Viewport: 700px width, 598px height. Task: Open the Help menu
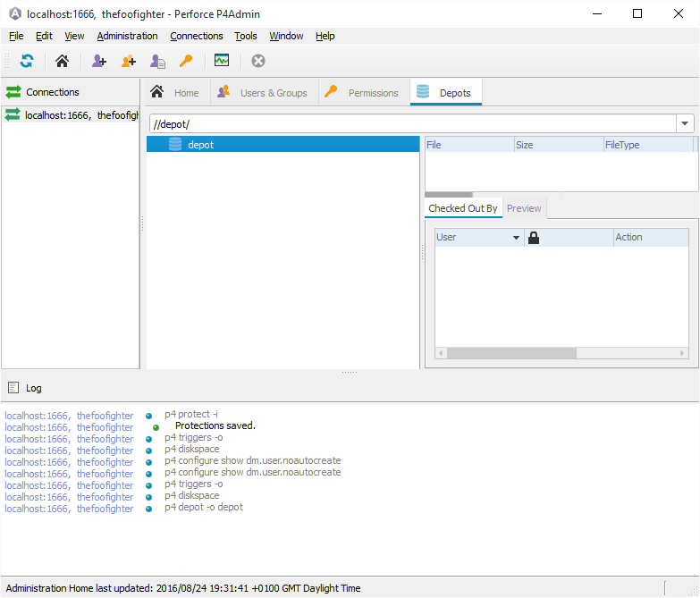325,36
